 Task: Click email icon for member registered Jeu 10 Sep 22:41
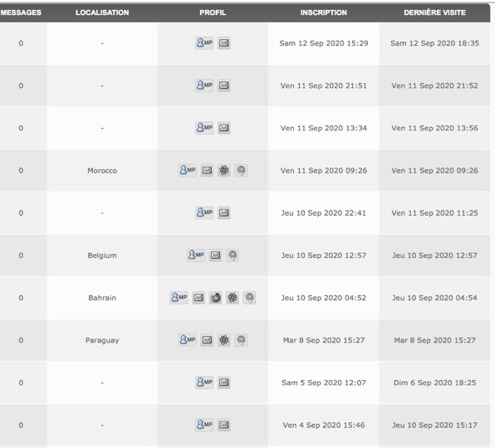224,212
